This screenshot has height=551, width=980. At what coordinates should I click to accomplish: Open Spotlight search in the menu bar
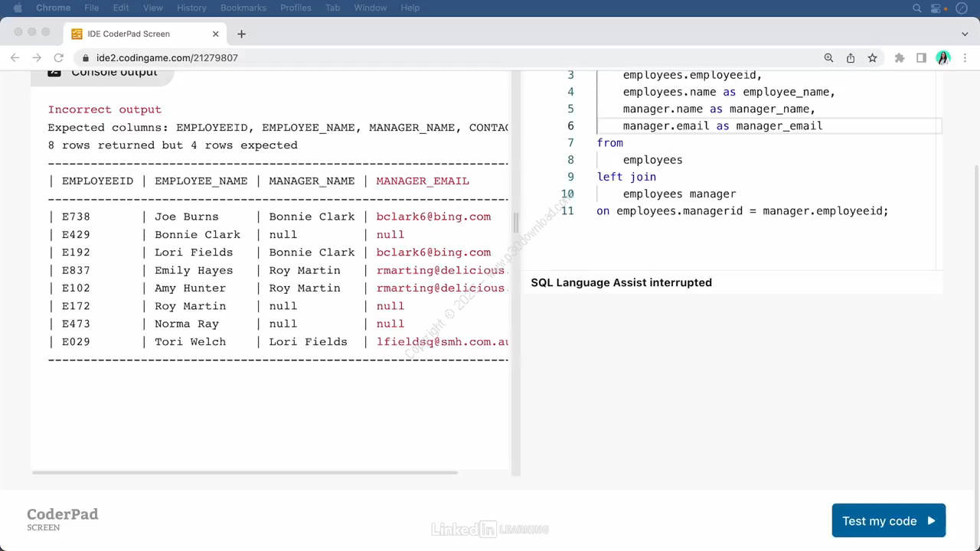pyautogui.click(x=917, y=8)
